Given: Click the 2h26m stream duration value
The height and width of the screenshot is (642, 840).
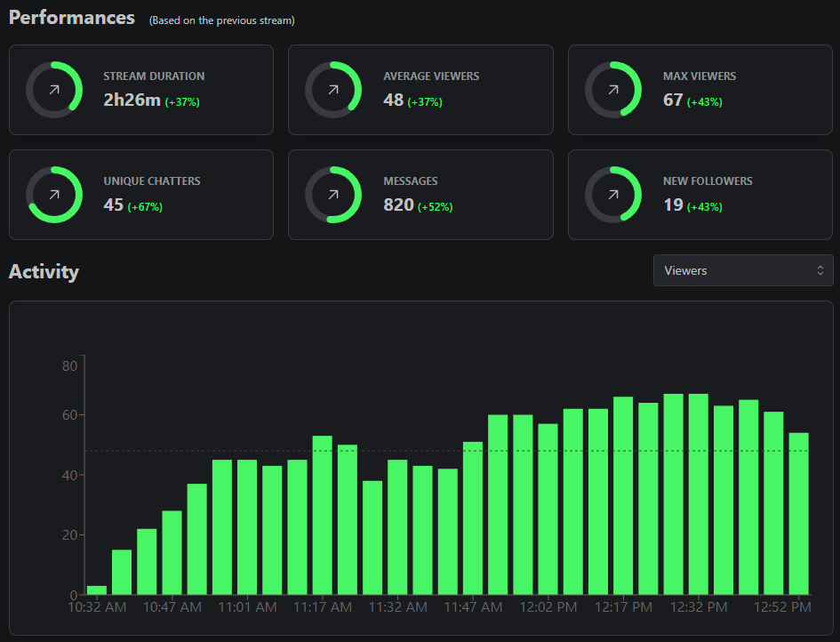Looking at the screenshot, I should tap(132, 100).
